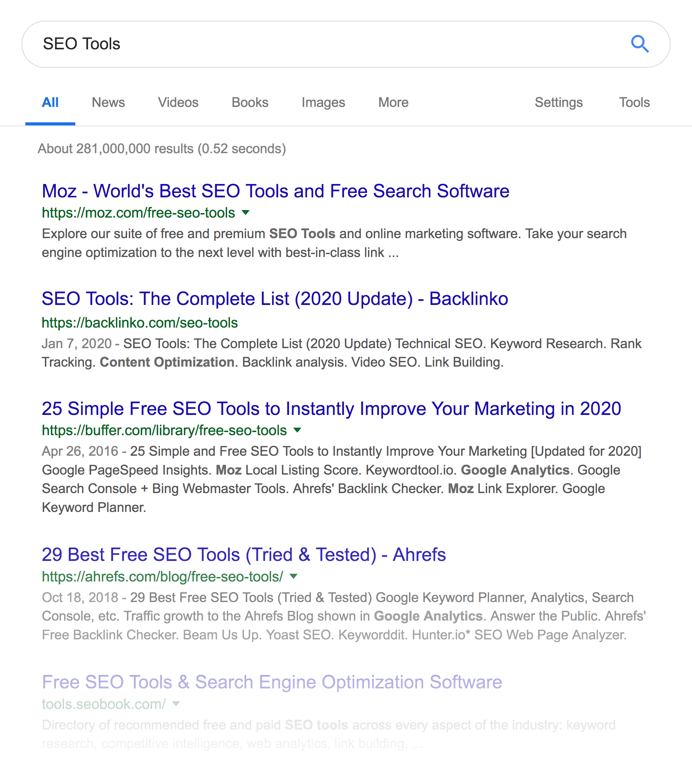Image resolution: width=692 pixels, height=784 pixels.
Task: Open the More search categories menu
Action: 393,102
